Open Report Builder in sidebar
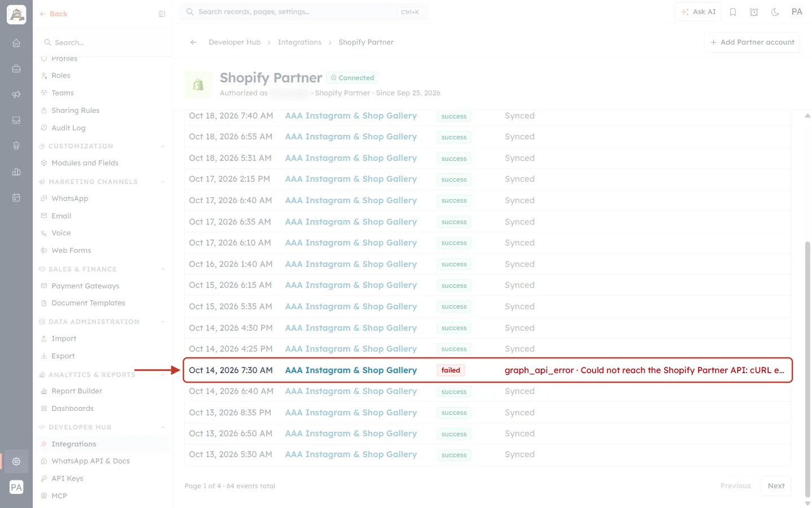This screenshot has height=508, width=812. [x=77, y=391]
